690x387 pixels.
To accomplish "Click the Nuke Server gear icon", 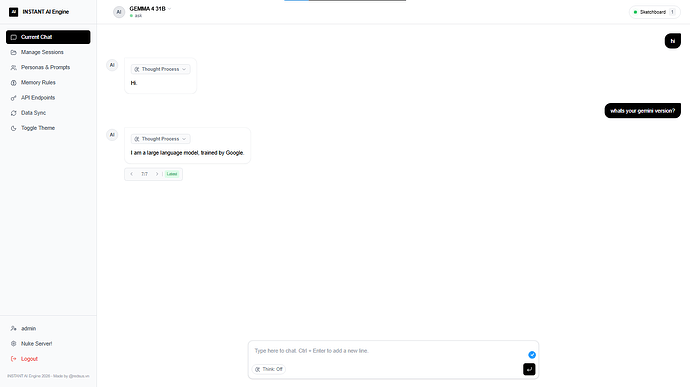I will pos(14,344).
